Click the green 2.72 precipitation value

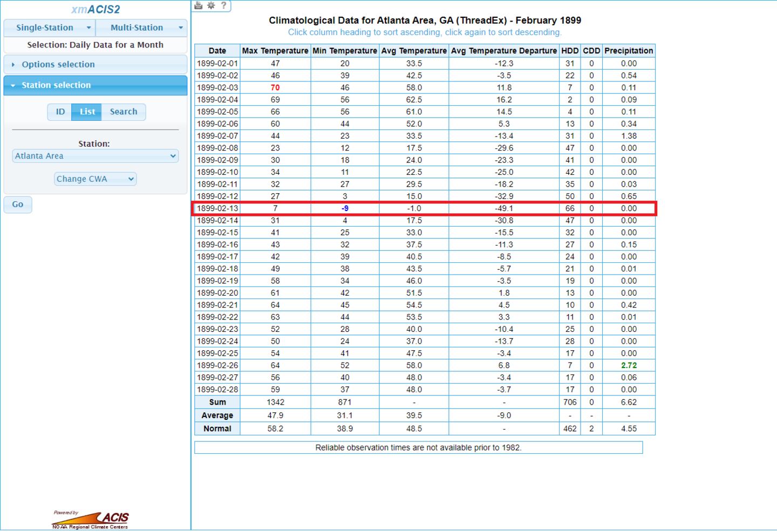(629, 365)
